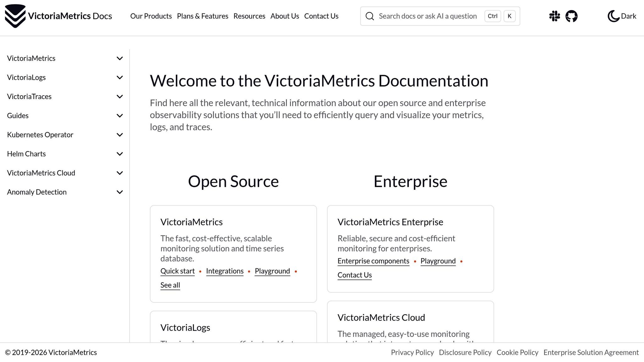
Task: Click the VictoriaMetrics Docs logo
Action: pyautogui.click(x=58, y=16)
